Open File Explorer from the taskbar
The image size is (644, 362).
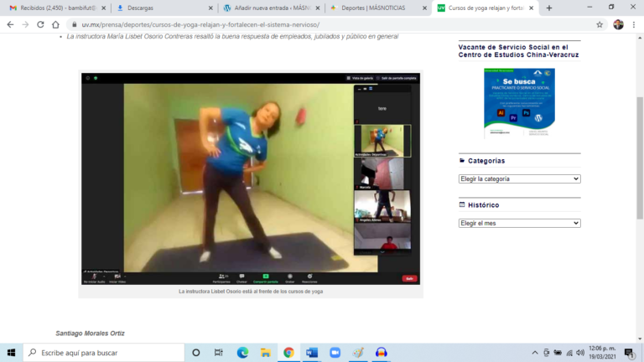click(x=265, y=353)
